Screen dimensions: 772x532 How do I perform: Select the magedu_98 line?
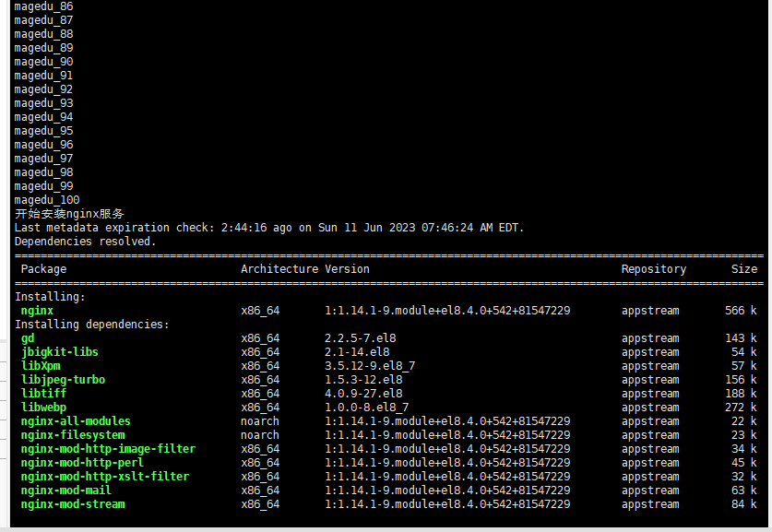[x=44, y=172]
